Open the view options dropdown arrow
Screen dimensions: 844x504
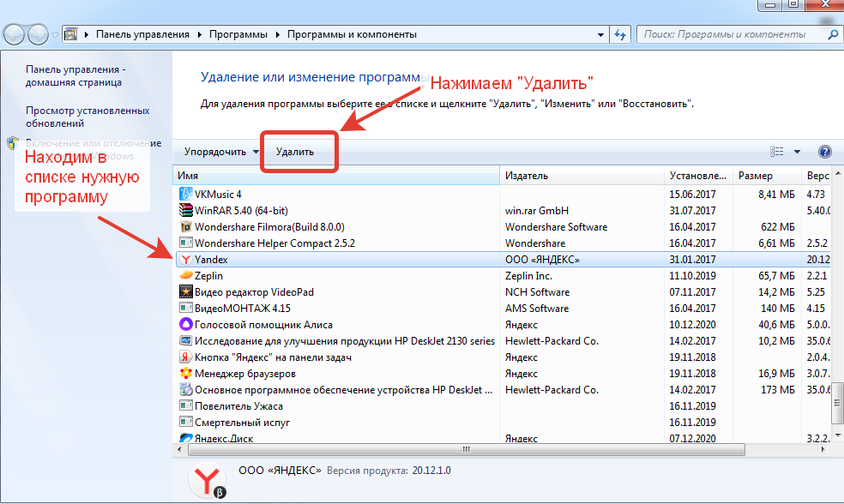coord(797,152)
